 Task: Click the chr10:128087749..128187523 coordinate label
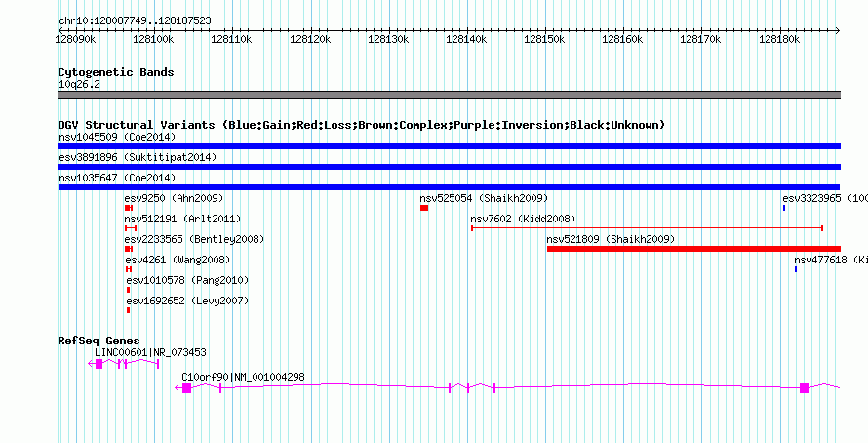pos(135,20)
